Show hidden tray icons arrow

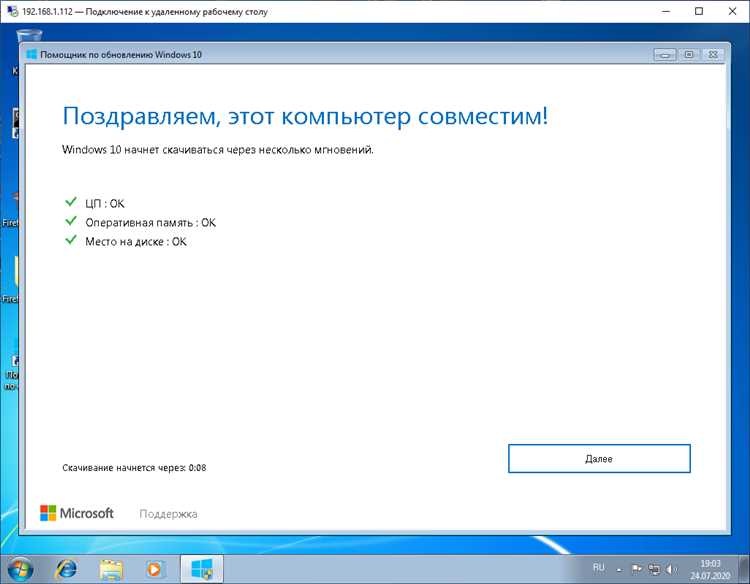(620, 568)
